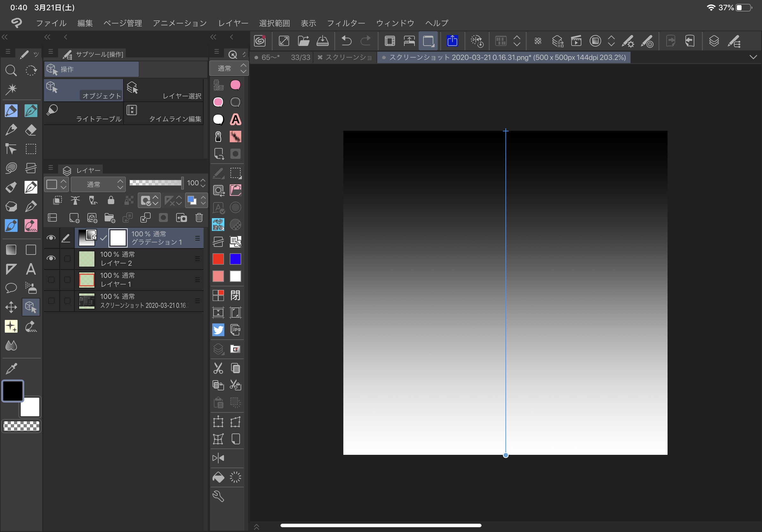Open the フィルター menu
Viewport: 762px width, 532px height.
point(346,23)
